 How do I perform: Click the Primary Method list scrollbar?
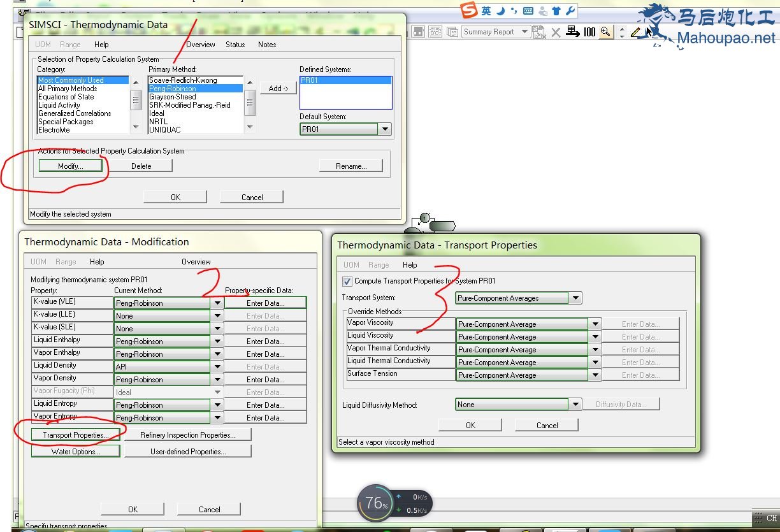pyautogui.click(x=250, y=104)
